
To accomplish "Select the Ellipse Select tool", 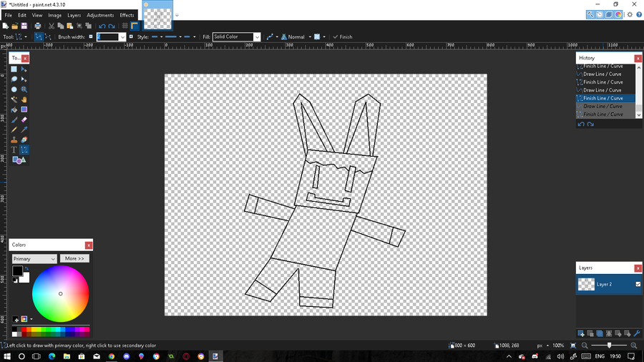I will [14, 89].
